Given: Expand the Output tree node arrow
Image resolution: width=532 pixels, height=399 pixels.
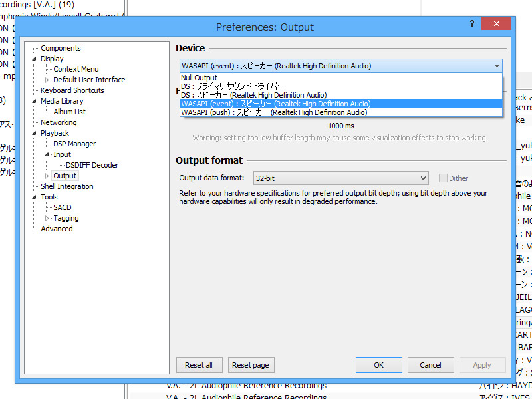Looking at the screenshot, I should (x=47, y=176).
